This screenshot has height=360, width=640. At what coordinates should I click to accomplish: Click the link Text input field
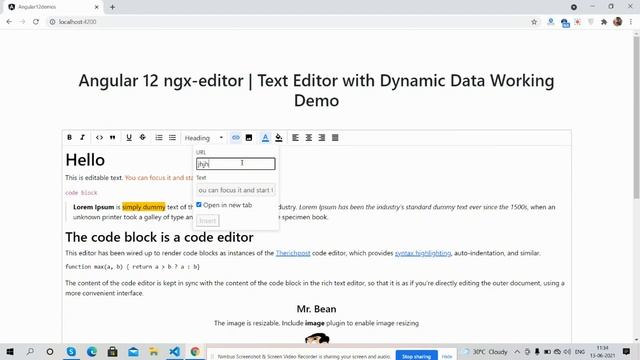pos(236,190)
